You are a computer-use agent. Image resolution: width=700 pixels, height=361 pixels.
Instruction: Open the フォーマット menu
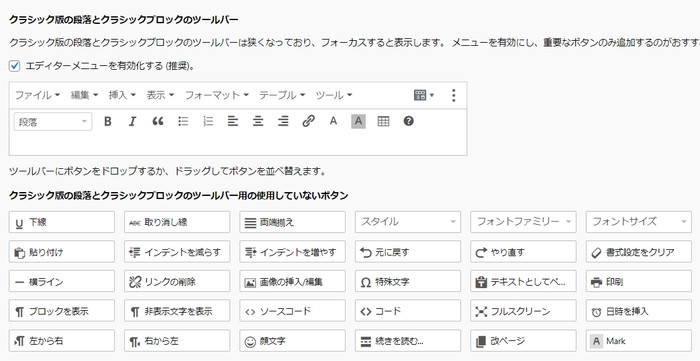click(217, 95)
